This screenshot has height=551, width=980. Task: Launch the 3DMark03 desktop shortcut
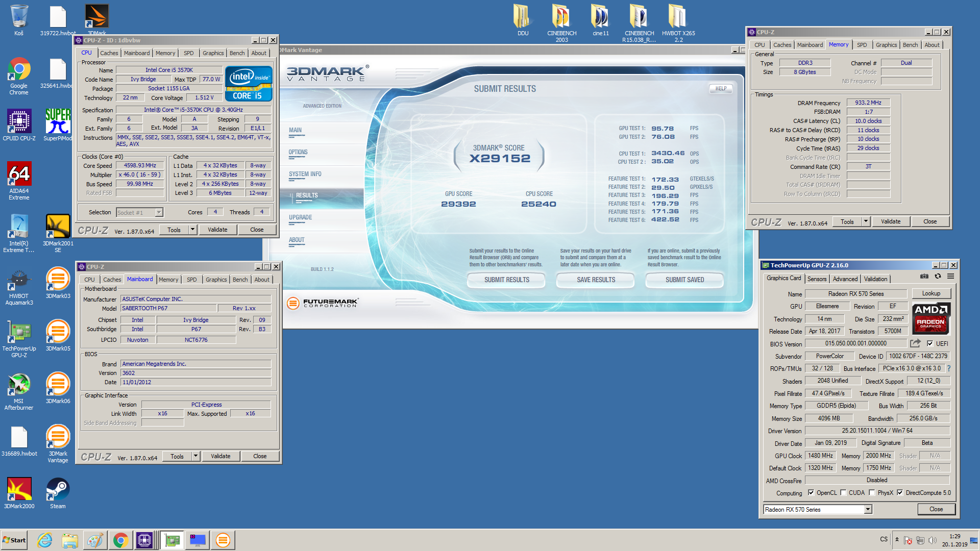coord(58,283)
